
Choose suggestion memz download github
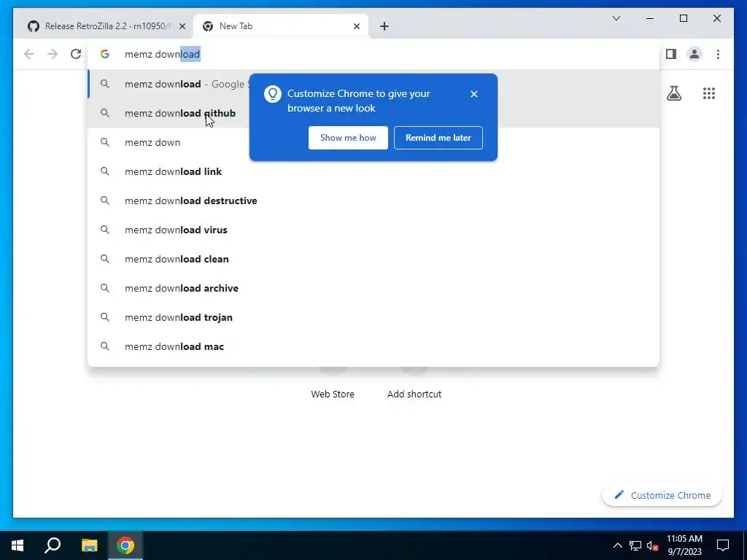(373, 113)
